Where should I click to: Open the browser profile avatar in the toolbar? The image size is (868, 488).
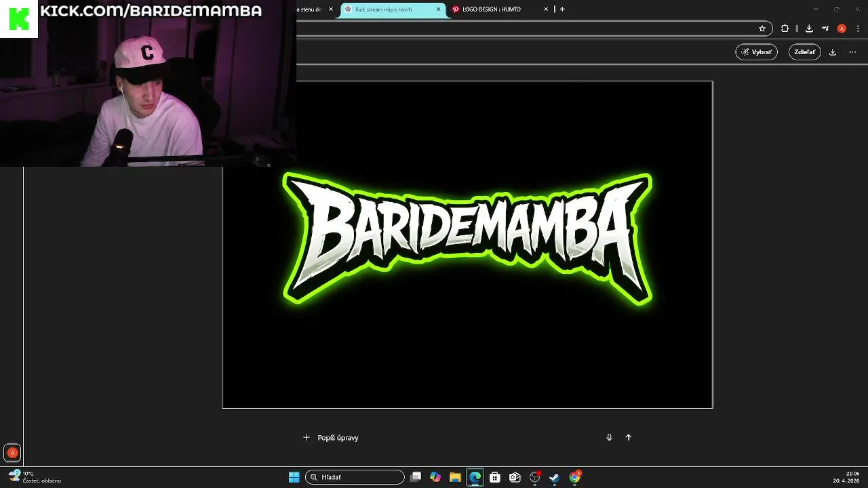click(x=842, y=28)
